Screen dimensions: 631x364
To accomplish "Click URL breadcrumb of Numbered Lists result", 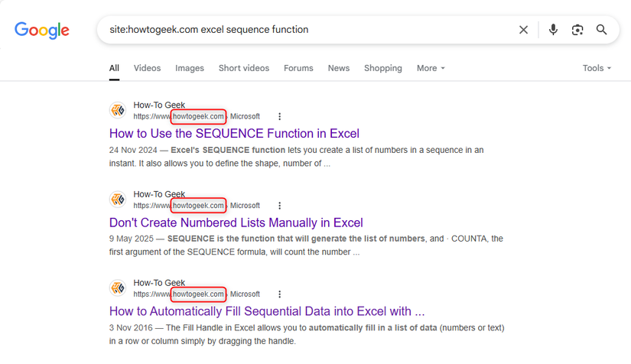I will pyautogui.click(x=197, y=206).
